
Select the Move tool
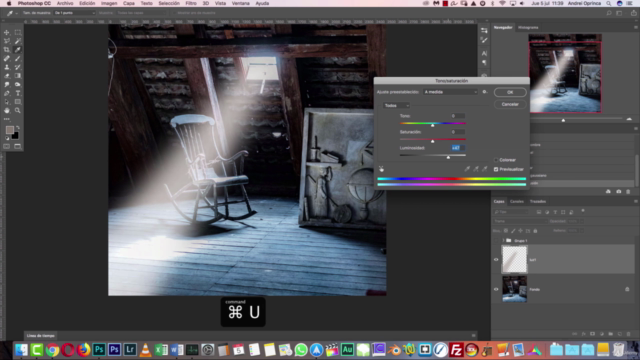coord(7,32)
